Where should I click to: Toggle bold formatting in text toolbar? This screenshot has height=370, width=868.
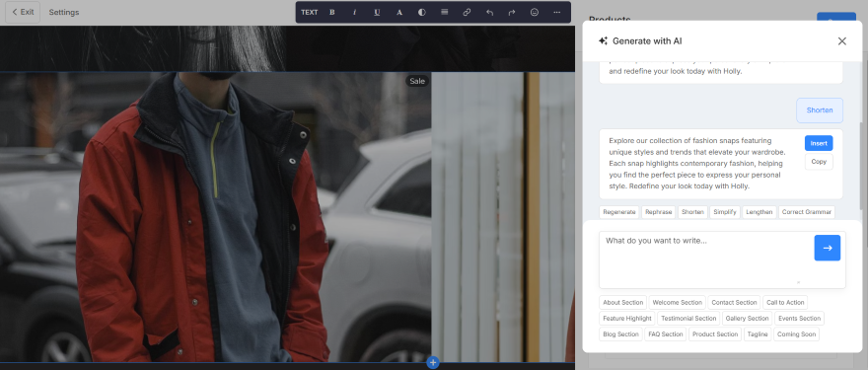click(x=332, y=12)
